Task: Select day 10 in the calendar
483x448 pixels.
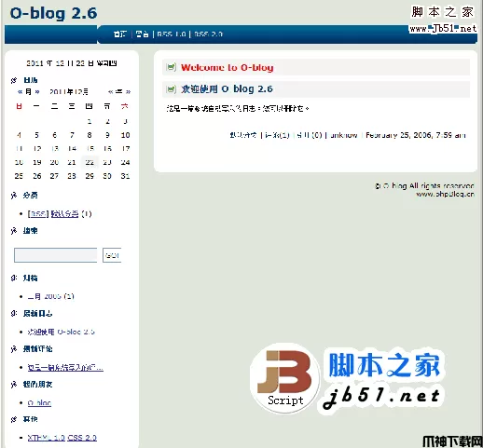Action: pos(125,135)
